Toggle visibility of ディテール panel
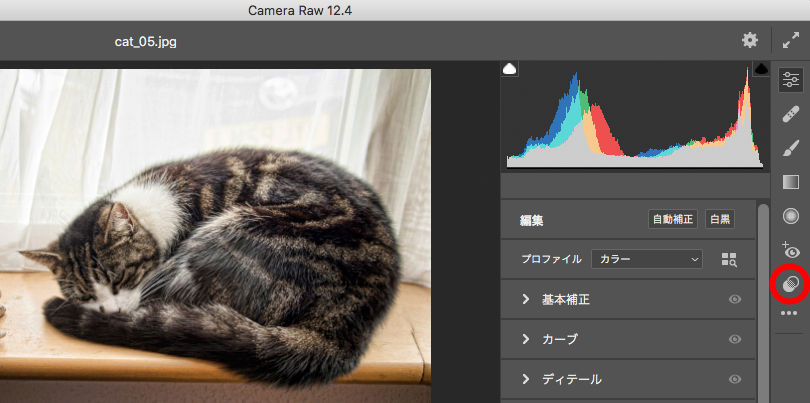The height and width of the screenshot is (403, 810). 735,380
